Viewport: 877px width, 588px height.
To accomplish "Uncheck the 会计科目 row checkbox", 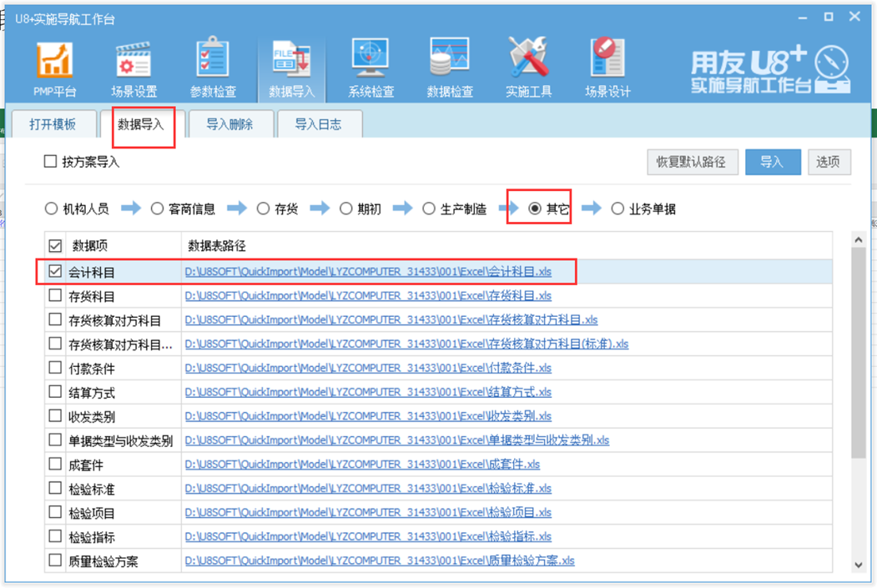I will pos(55,271).
